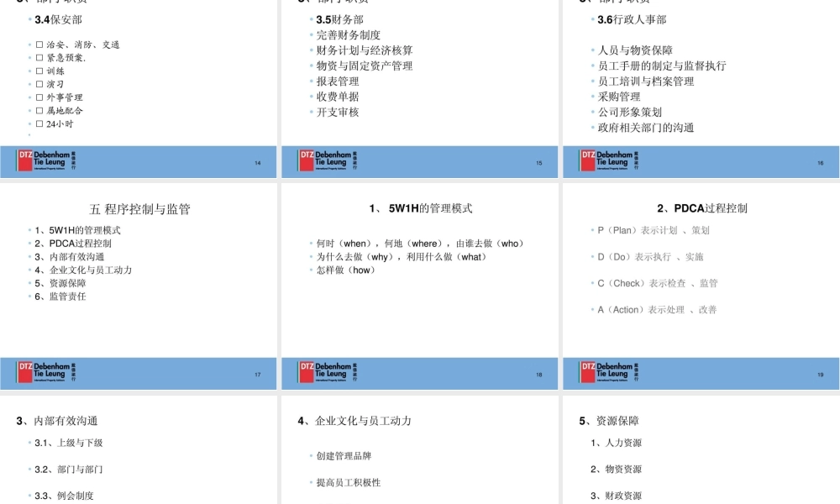Click the line D（Do）表示执行、实施

point(650,257)
